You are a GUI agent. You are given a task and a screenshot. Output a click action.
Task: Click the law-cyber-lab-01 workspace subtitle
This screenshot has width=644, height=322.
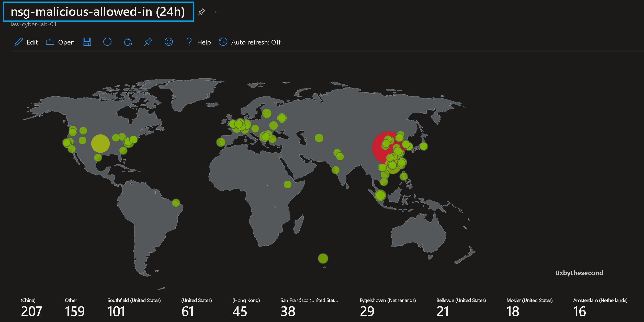[33, 25]
